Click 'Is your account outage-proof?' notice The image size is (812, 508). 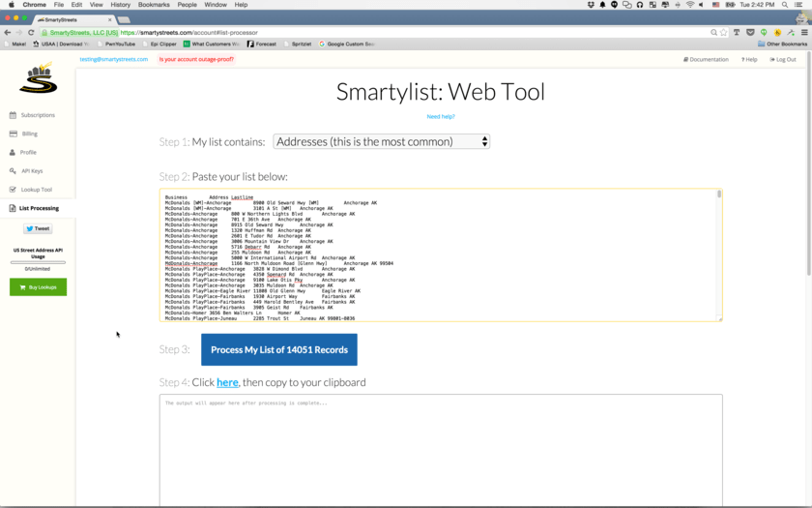(196, 60)
